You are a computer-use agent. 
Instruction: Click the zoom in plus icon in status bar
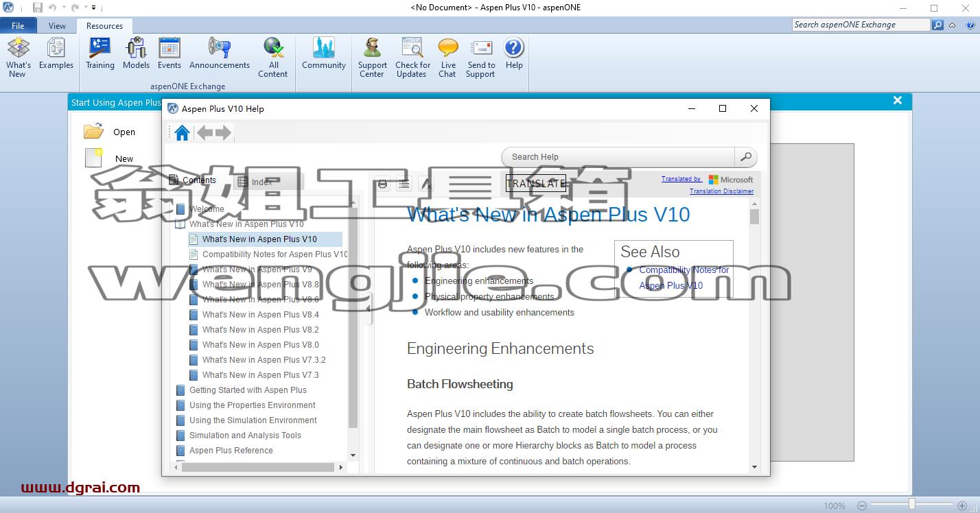pos(961,505)
